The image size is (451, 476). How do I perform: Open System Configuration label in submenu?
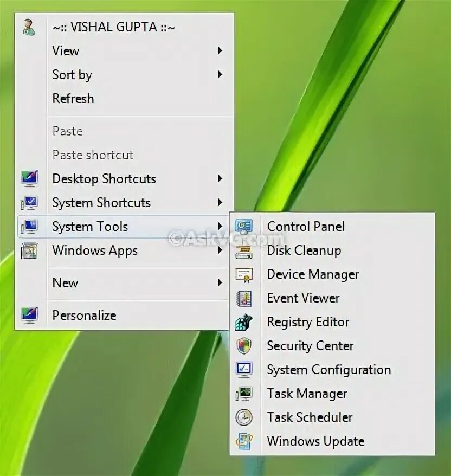tap(329, 370)
